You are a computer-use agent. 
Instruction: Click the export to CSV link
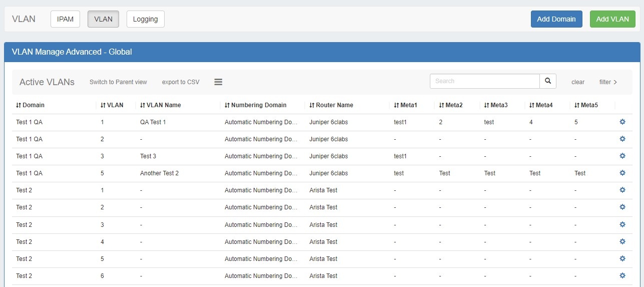pos(181,82)
